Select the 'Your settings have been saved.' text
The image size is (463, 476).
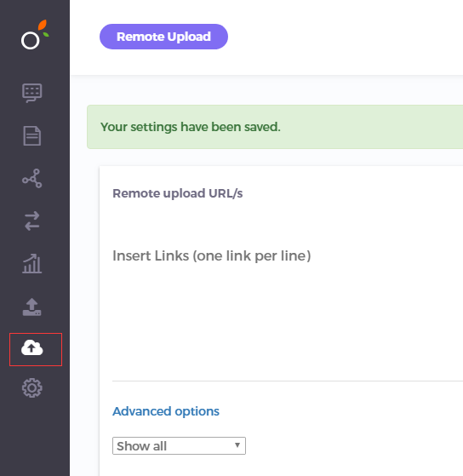[x=191, y=127]
